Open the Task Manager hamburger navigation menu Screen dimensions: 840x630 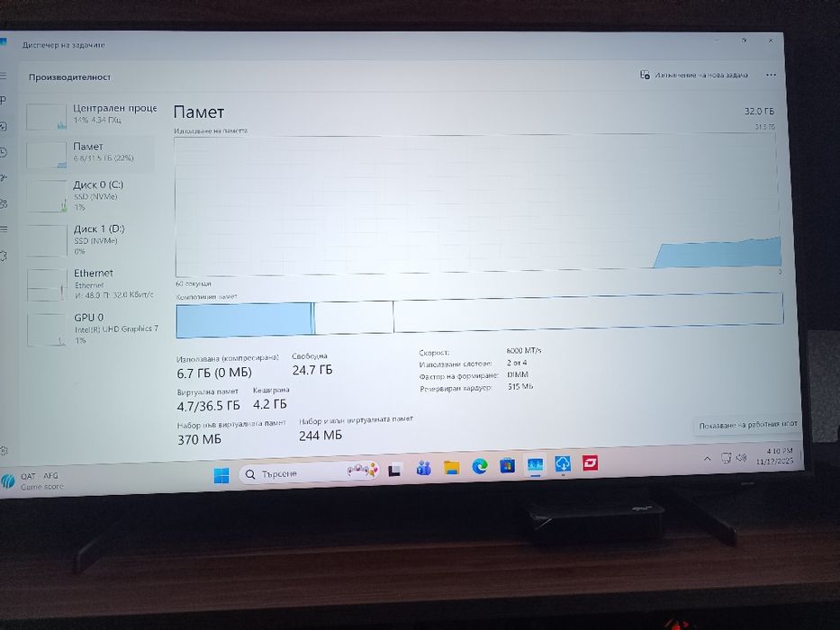click(3, 76)
